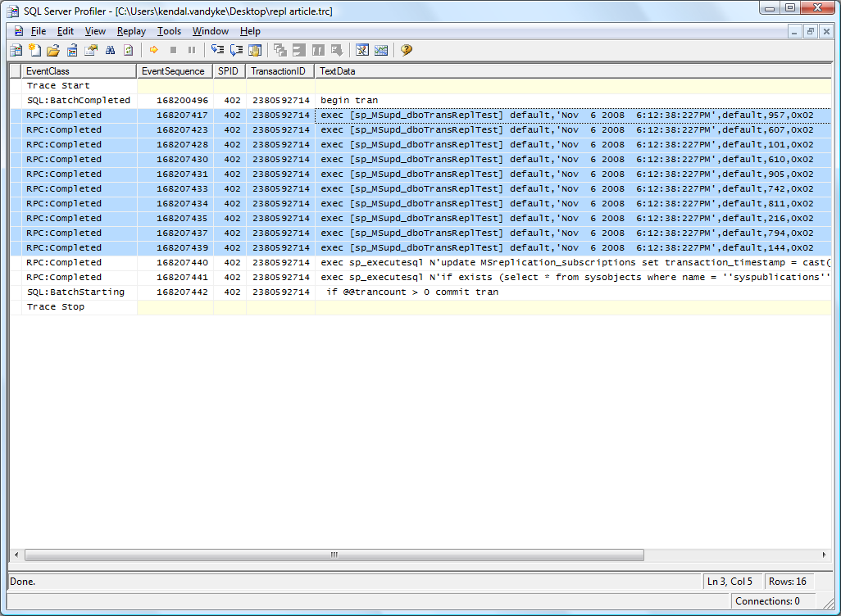Click the New Trace toolbar icon

(16, 51)
